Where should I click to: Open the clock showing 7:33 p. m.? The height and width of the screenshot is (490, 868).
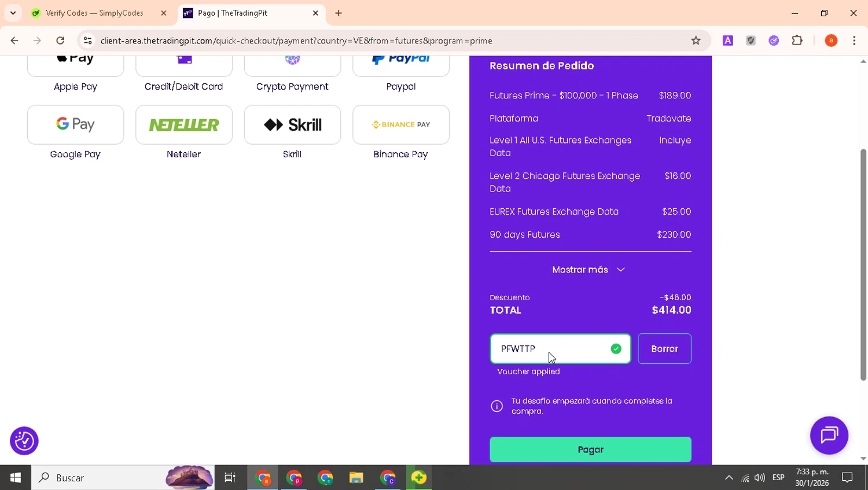tap(812, 478)
